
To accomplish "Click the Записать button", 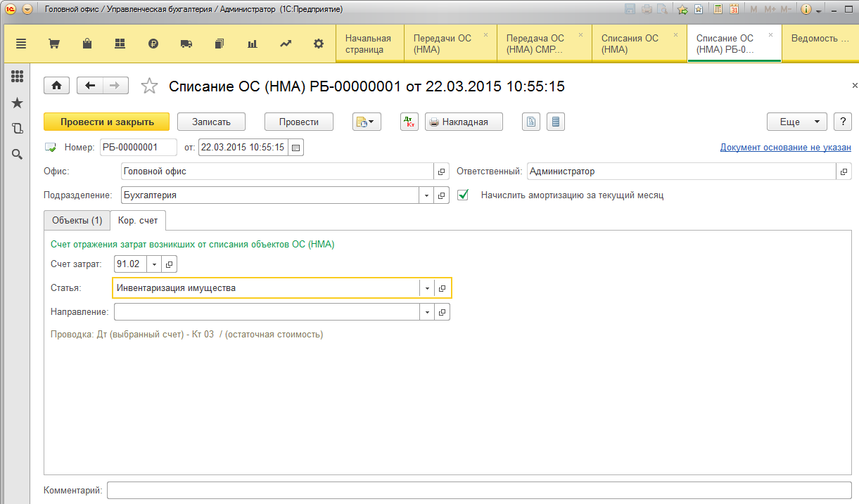I will (211, 122).
